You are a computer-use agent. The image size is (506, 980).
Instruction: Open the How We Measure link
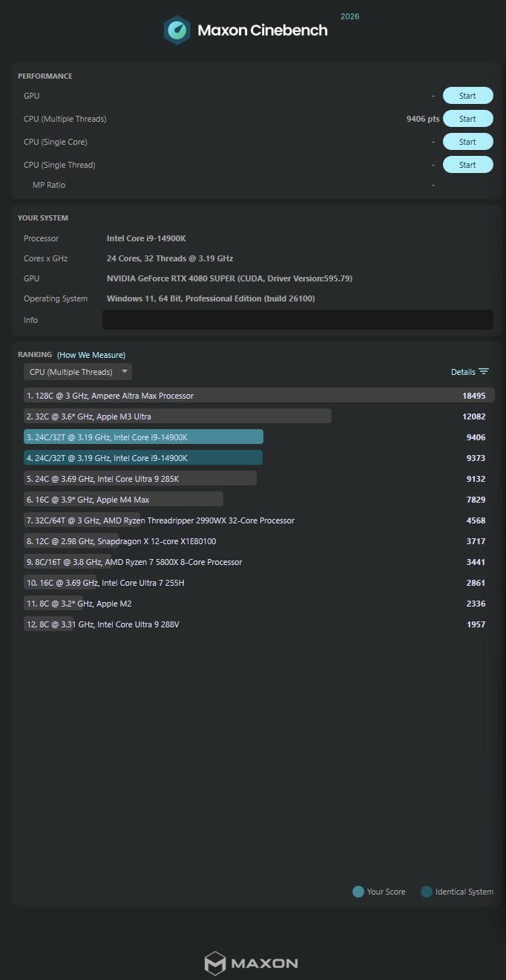91,355
